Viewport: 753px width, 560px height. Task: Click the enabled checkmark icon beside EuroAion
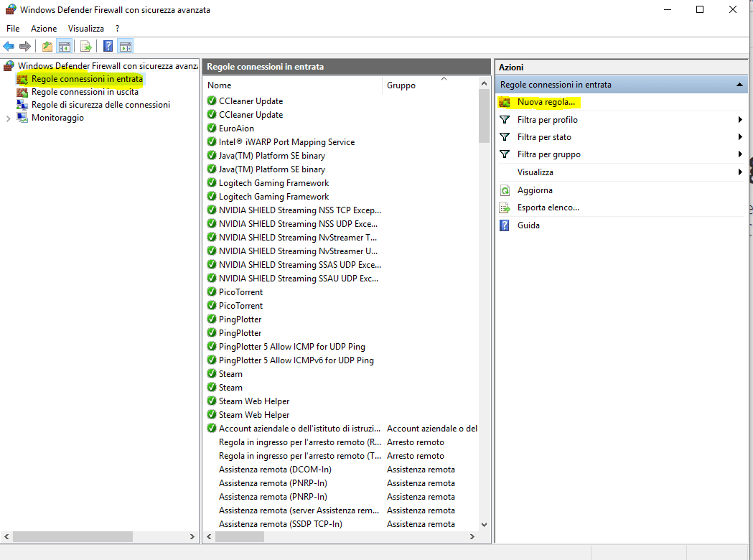pos(212,129)
